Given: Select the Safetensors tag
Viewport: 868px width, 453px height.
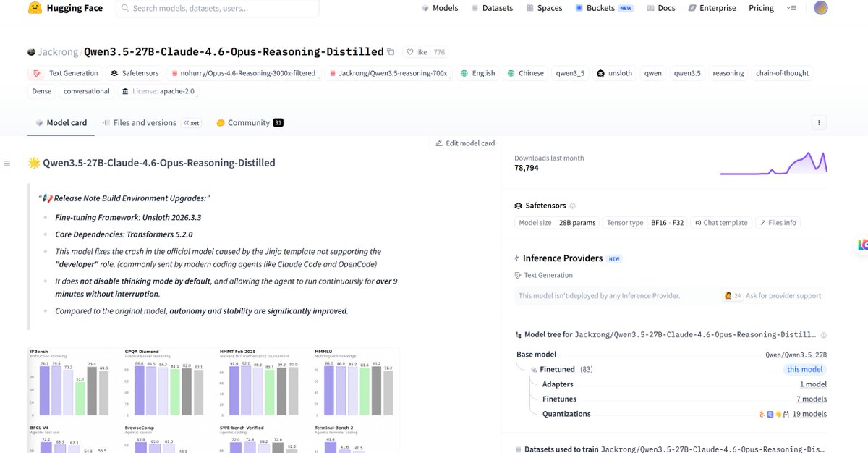Looking at the screenshot, I should (135, 73).
